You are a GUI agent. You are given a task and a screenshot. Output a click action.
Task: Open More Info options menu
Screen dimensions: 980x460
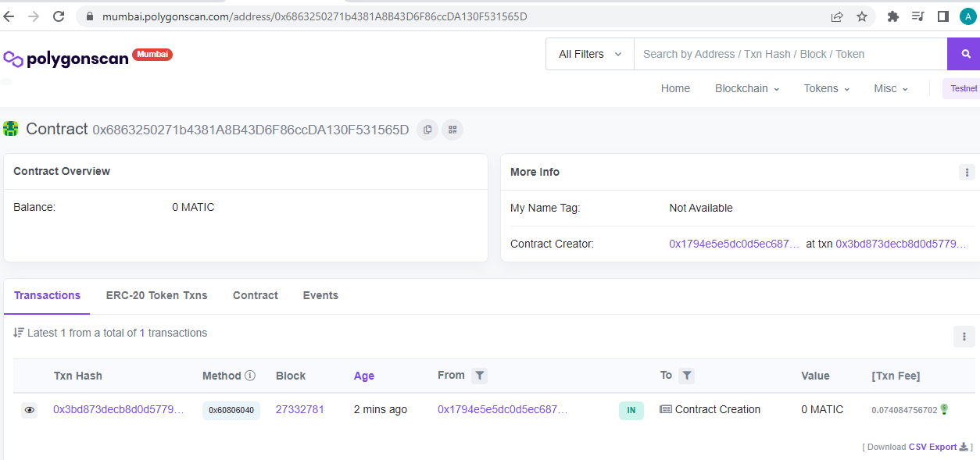pyautogui.click(x=967, y=173)
